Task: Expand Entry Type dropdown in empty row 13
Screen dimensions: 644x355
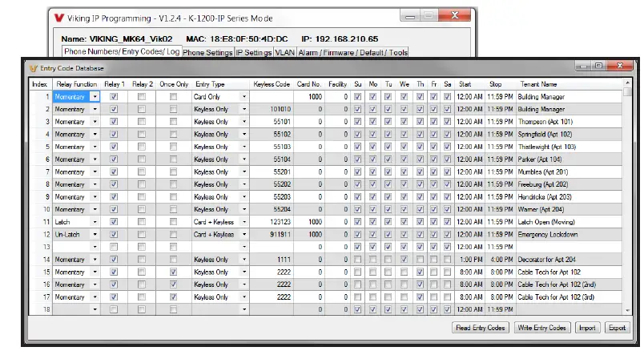Action: point(244,247)
